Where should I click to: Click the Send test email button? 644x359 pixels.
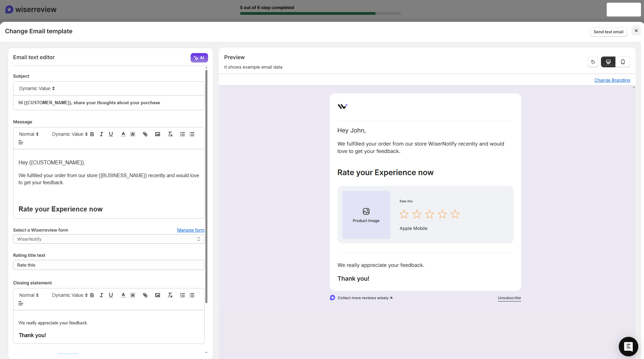click(608, 32)
